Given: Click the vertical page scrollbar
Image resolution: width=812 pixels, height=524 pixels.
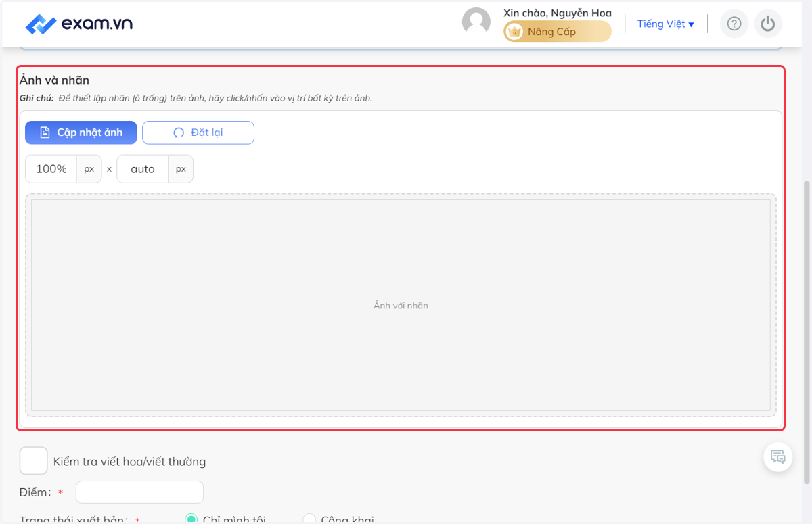Looking at the screenshot, I should tap(806, 332).
